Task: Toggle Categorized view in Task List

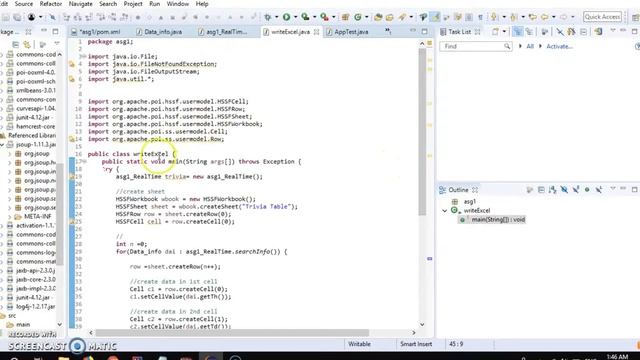Action: pos(517,31)
